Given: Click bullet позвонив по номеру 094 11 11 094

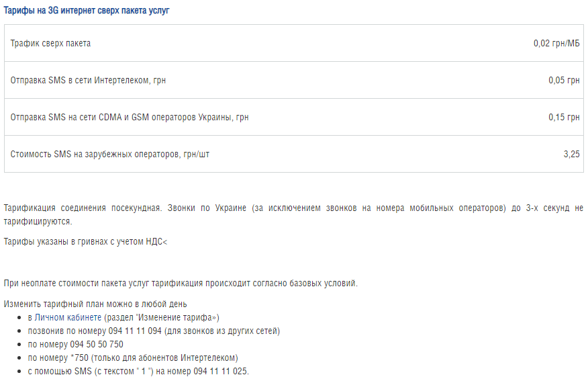Looking at the screenshot, I should [x=154, y=331].
